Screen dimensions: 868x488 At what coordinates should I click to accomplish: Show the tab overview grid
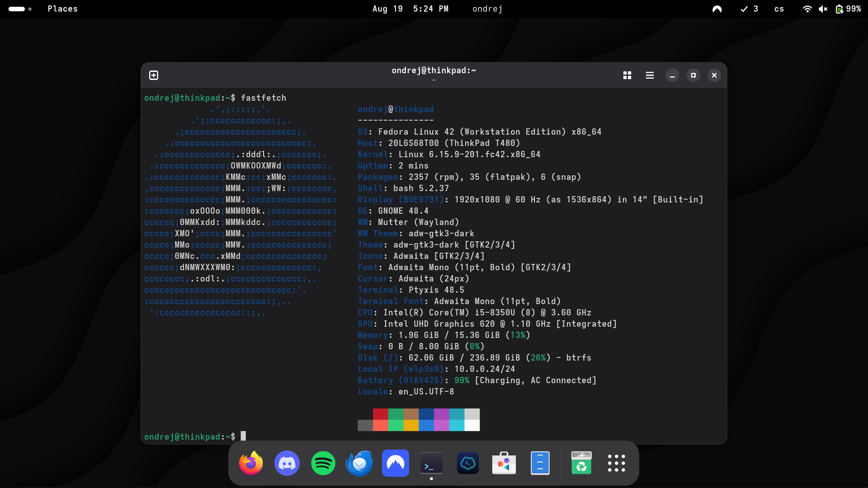[x=627, y=75]
